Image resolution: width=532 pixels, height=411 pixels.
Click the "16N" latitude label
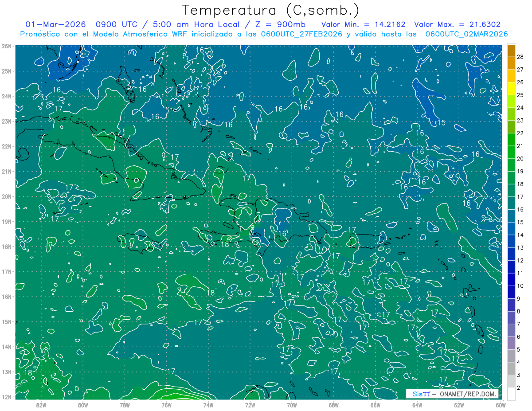coord(6,297)
